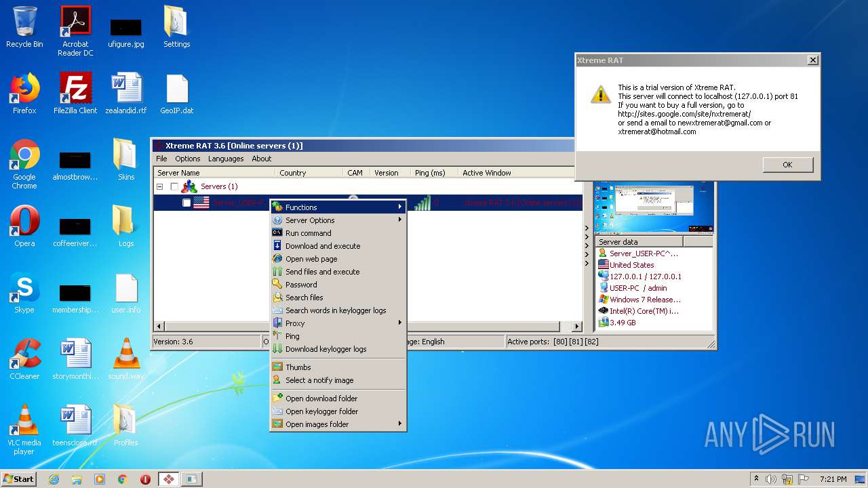The image size is (868, 488).
Task: Click the Password key icon
Action: tap(277, 285)
